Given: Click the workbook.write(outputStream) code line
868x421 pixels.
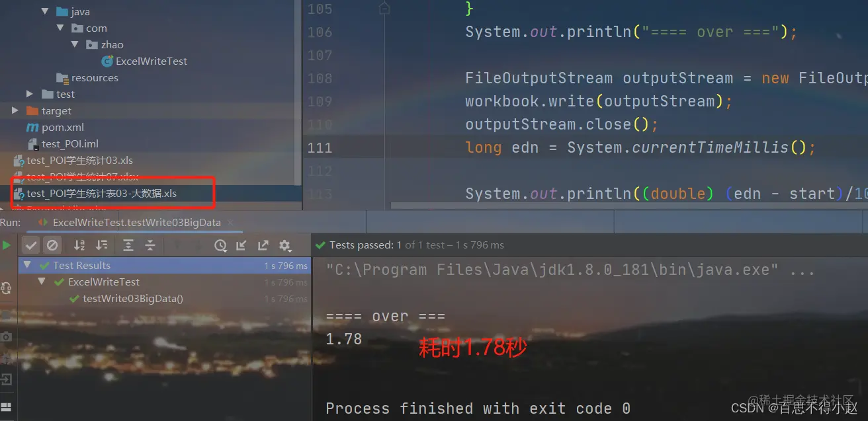Looking at the screenshot, I should click(599, 101).
